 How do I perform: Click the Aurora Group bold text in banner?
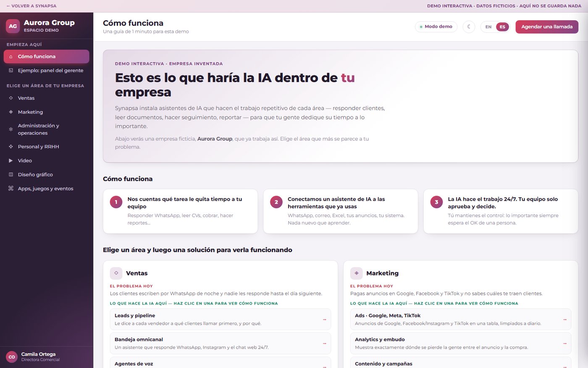[215, 139]
